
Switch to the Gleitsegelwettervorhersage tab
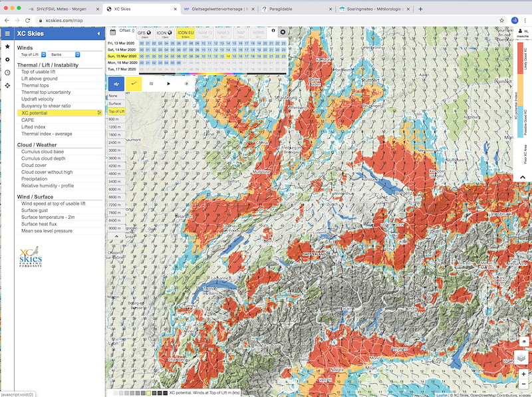[219, 9]
